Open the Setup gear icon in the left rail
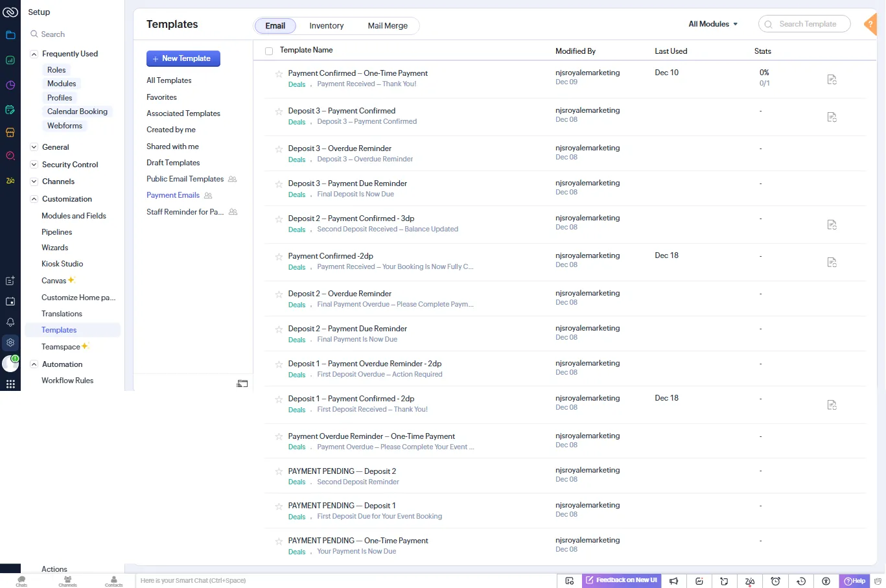 (x=10, y=342)
